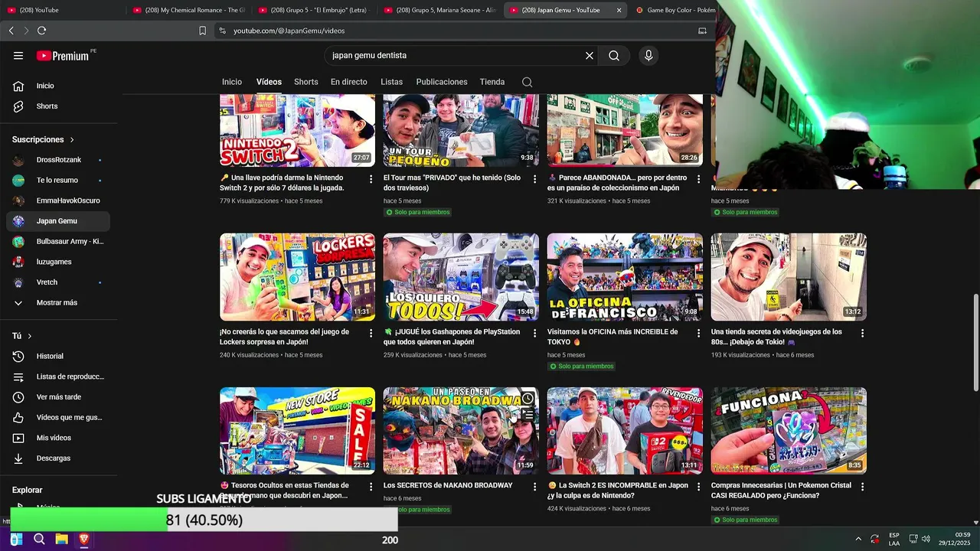The height and width of the screenshot is (551, 980).
Task: Switch to Grupo 5 El Embrujo browser tab
Action: point(314,10)
